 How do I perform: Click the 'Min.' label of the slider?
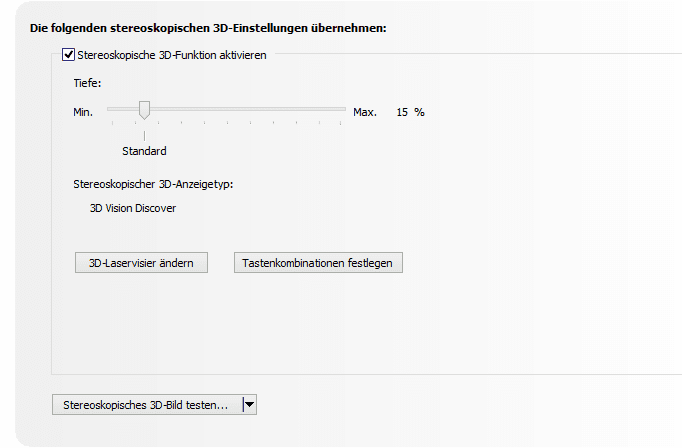pos(83,112)
